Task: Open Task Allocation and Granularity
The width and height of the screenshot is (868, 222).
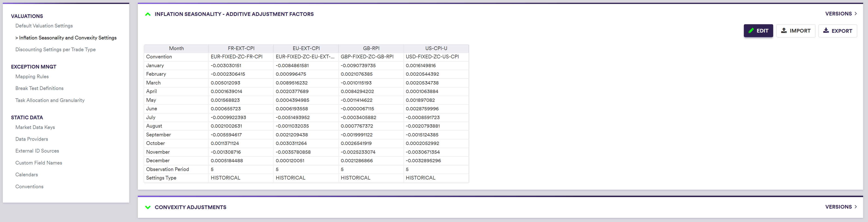Action: (50, 100)
